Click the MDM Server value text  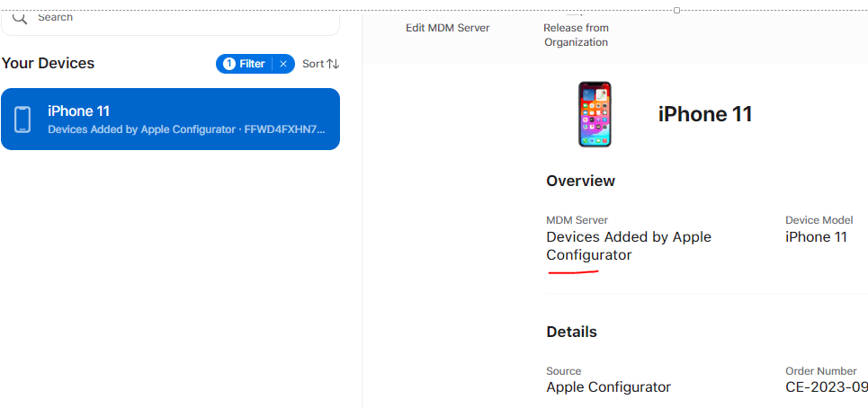(628, 245)
